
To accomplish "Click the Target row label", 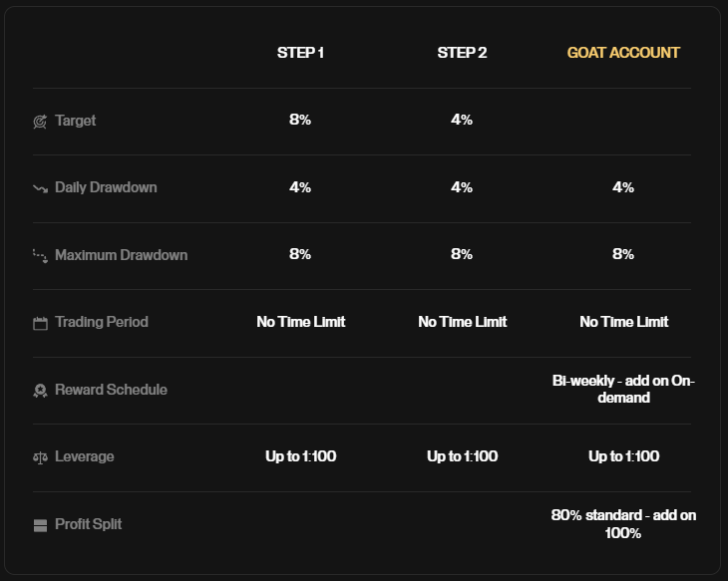I will (x=75, y=121).
